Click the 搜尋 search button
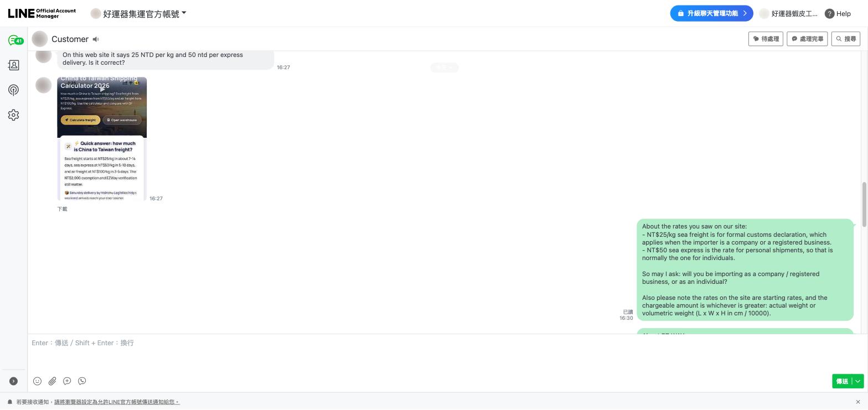 point(846,39)
